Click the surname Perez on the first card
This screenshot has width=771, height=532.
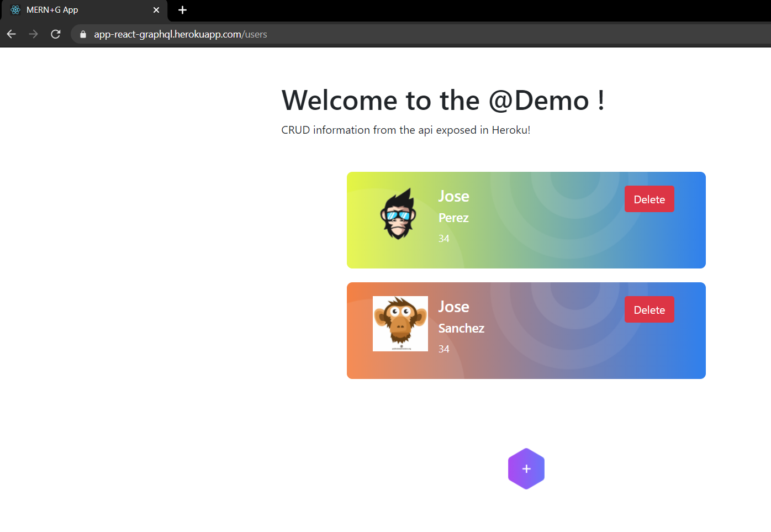tap(453, 218)
